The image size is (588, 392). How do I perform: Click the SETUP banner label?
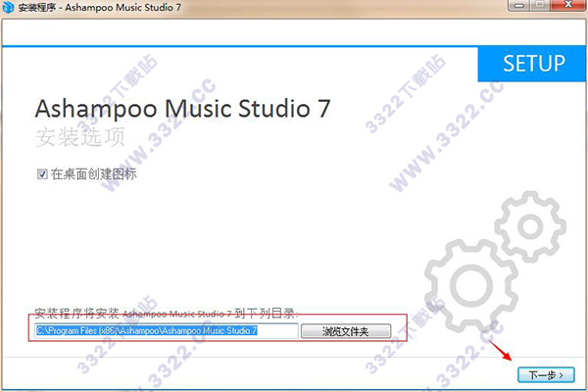pos(534,64)
